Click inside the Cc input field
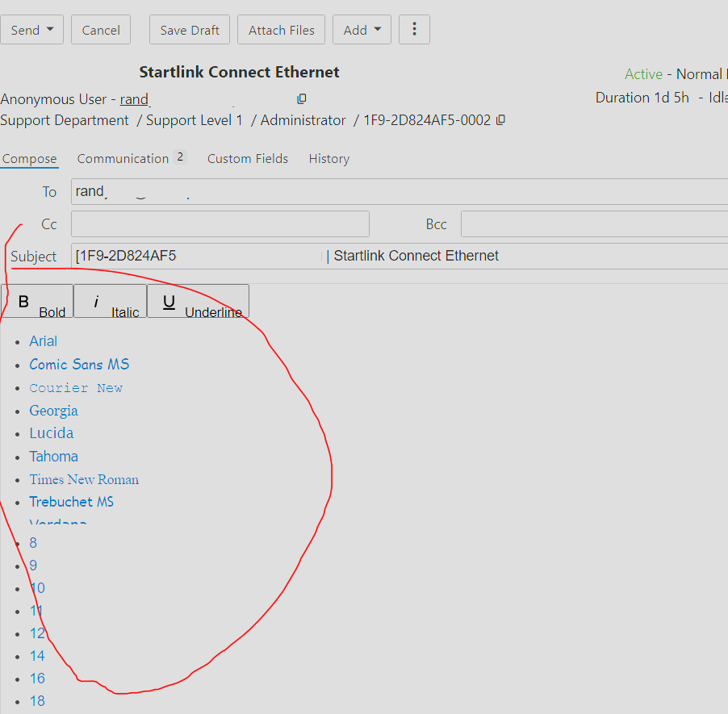The image size is (728, 714). (x=220, y=223)
